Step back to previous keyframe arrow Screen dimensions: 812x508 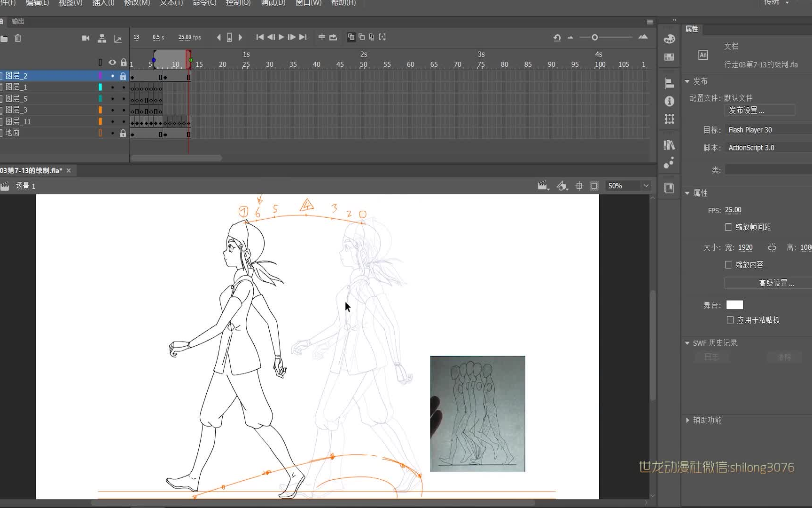tap(219, 37)
